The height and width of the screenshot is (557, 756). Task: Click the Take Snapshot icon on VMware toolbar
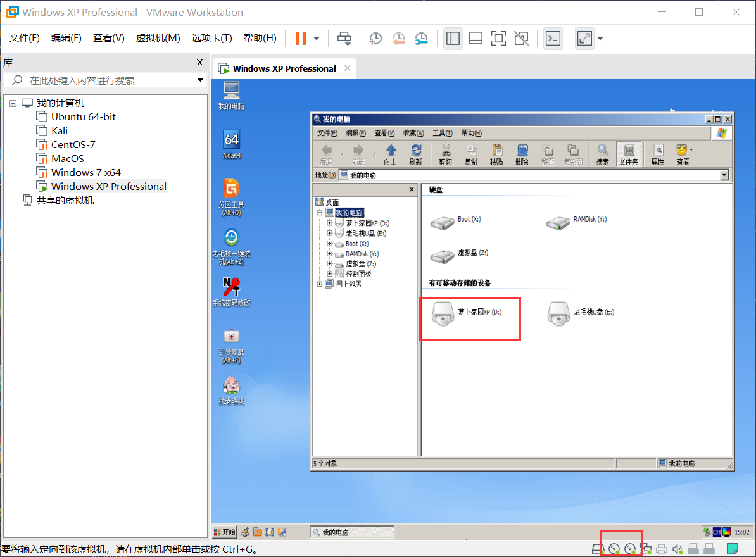tap(375, 39)
